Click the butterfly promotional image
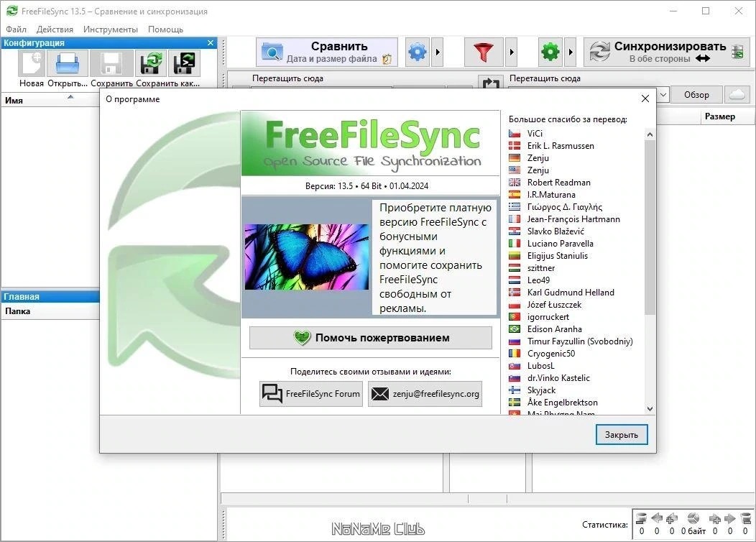Screen dimensions: 756x542 307,257
